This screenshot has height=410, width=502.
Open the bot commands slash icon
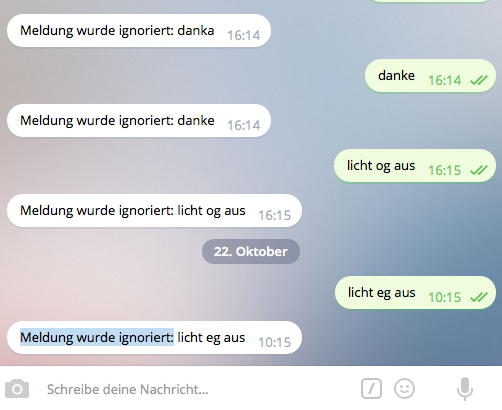(x=371, y=388)
